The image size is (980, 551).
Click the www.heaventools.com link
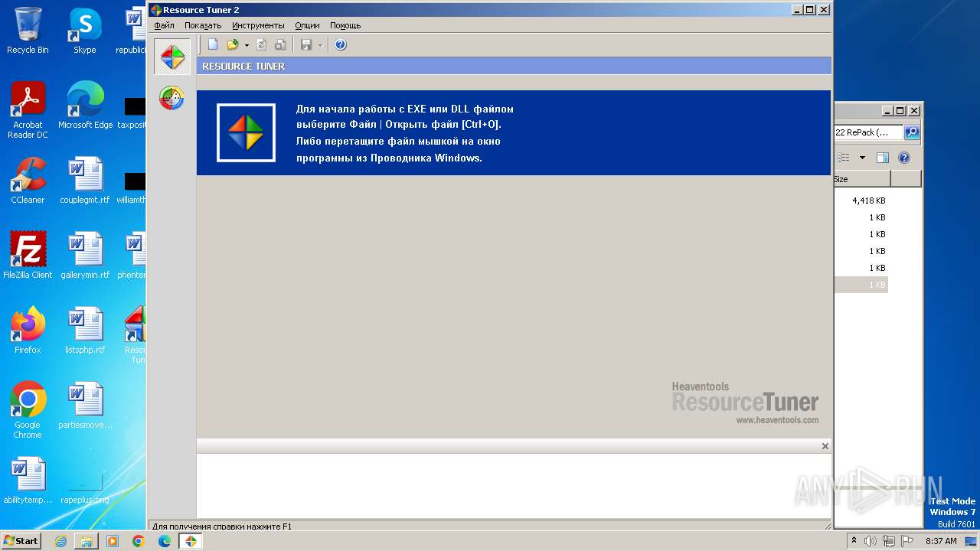tap(777, 420)
